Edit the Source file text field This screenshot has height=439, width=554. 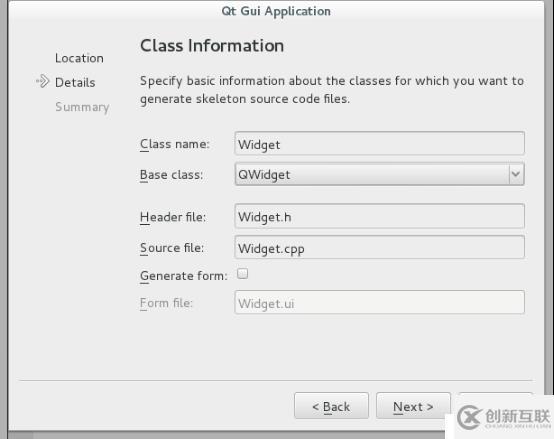(379, 247)
